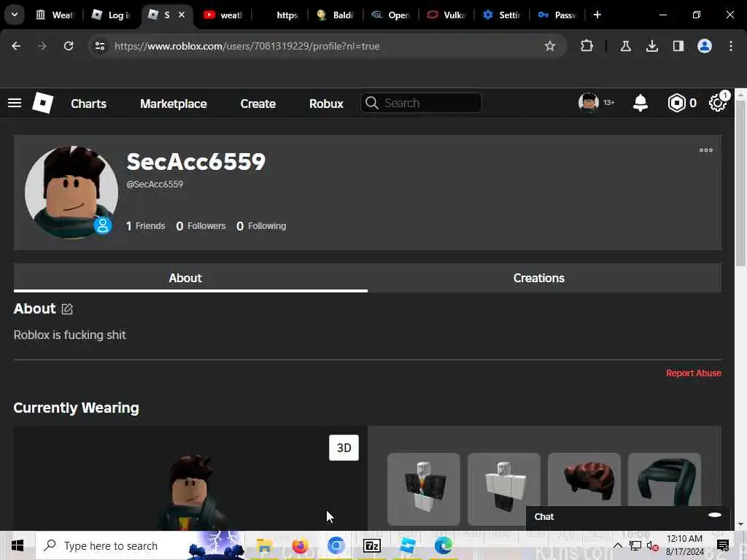Bookmark this page with the star icon

(550, 46)
